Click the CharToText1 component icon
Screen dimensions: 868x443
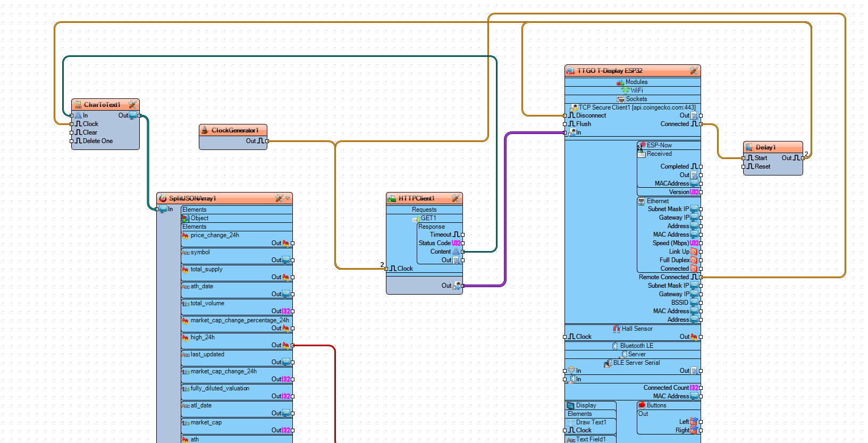(78, 105)
